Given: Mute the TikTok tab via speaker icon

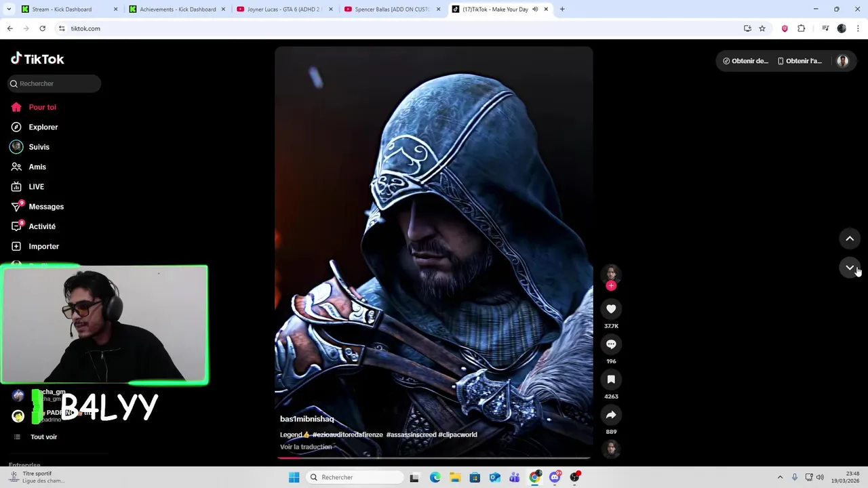Looking at the screenshot, I should pos(535,9).
